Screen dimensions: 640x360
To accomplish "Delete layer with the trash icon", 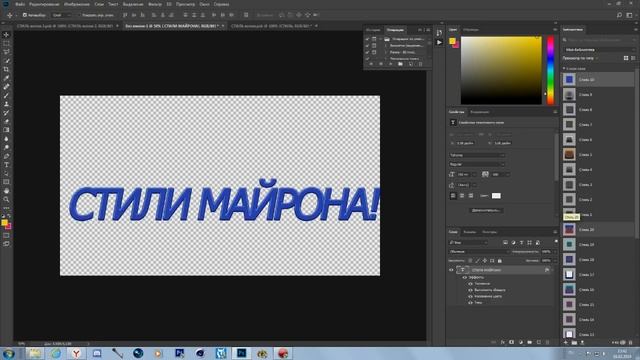I will click(x=548, y=342).
